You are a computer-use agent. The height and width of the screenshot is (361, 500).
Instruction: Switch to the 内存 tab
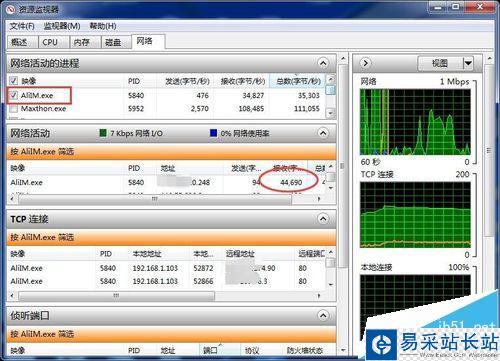pos(85,42)
